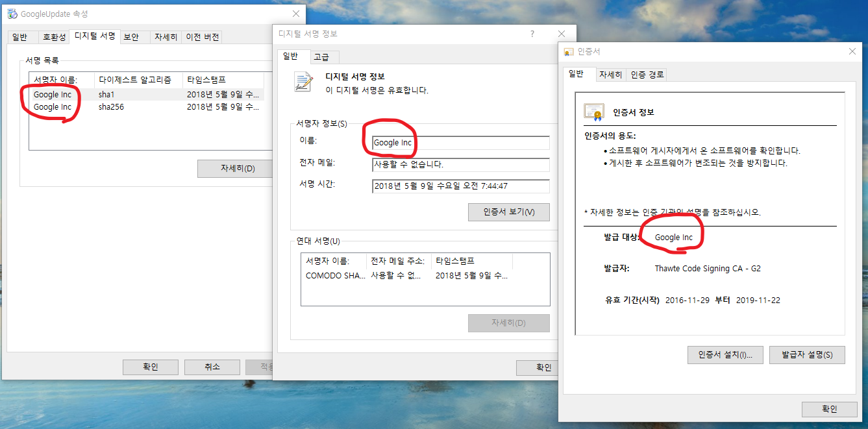Click 확인 in the 인증서 window
This screenshot has height=429, width=868.
coord(830,410)
